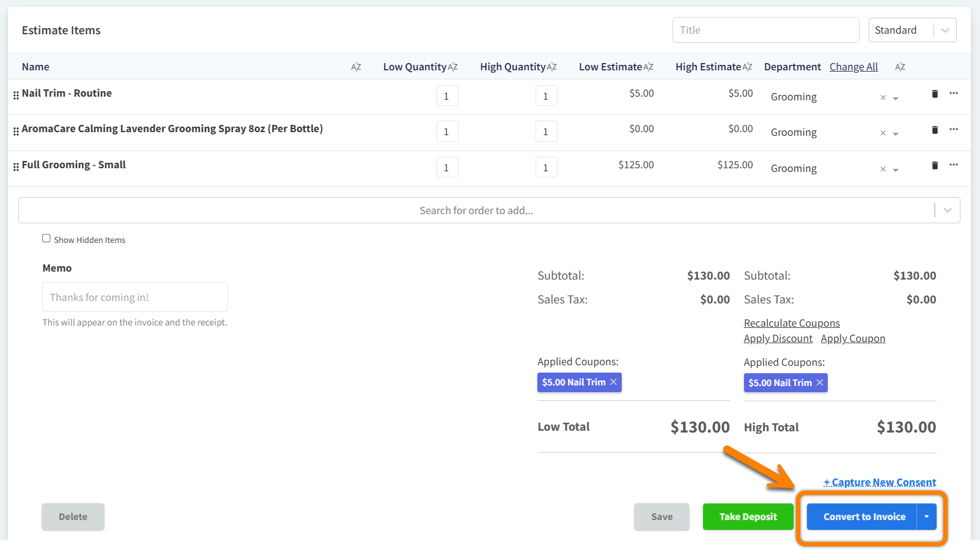Image resolution: width=980 pixels, height=550 pixels.
Task: Click Recalculate Coupons link
Action: 792,323
